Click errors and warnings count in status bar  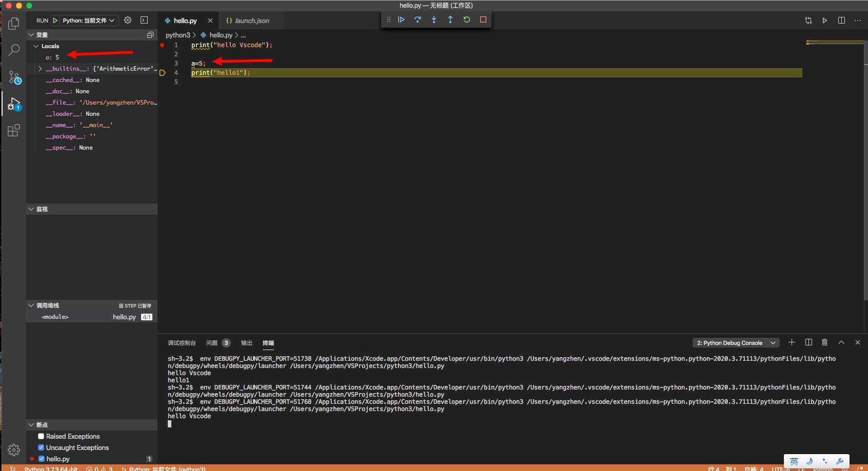pos(100,468)
